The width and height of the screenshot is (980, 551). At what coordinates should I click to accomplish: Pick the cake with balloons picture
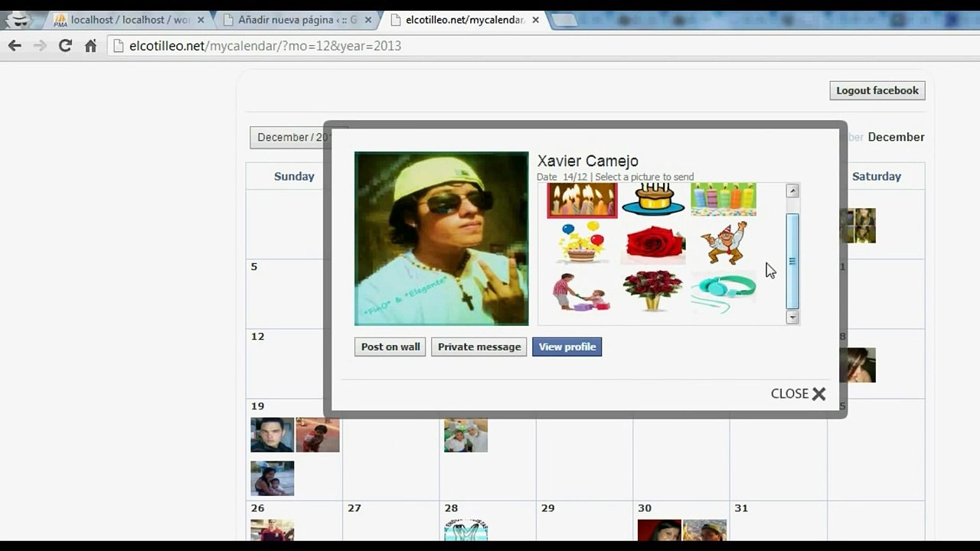coord(582,243)
